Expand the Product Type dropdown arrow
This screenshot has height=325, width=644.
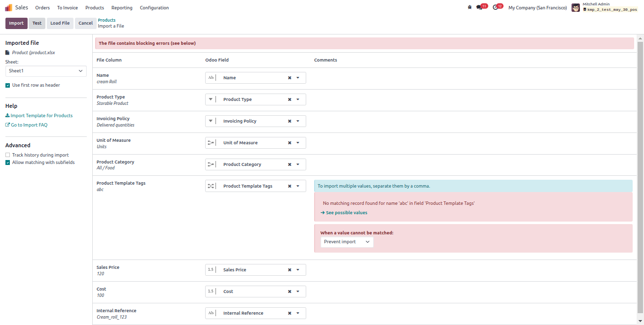pyautogui.click(x=298, y=99)
